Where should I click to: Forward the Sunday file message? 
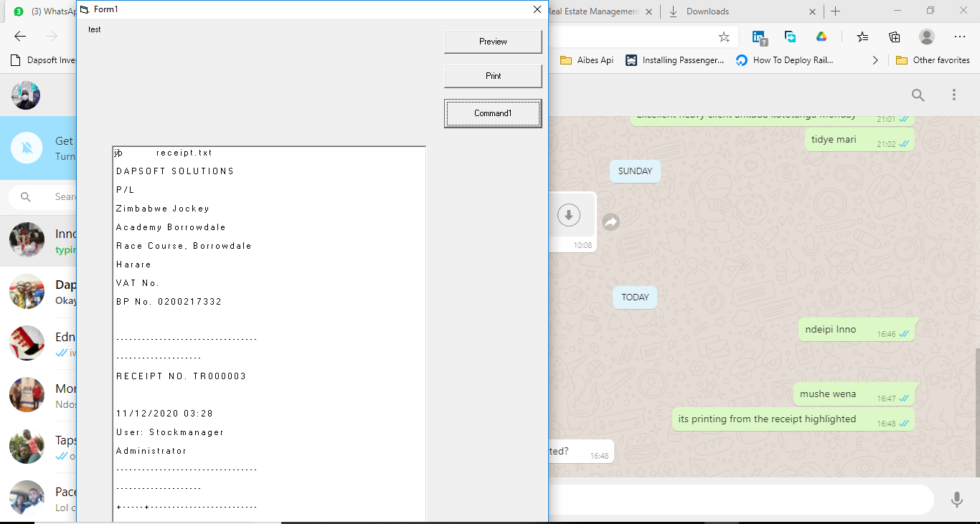click(x=611, y=222)
